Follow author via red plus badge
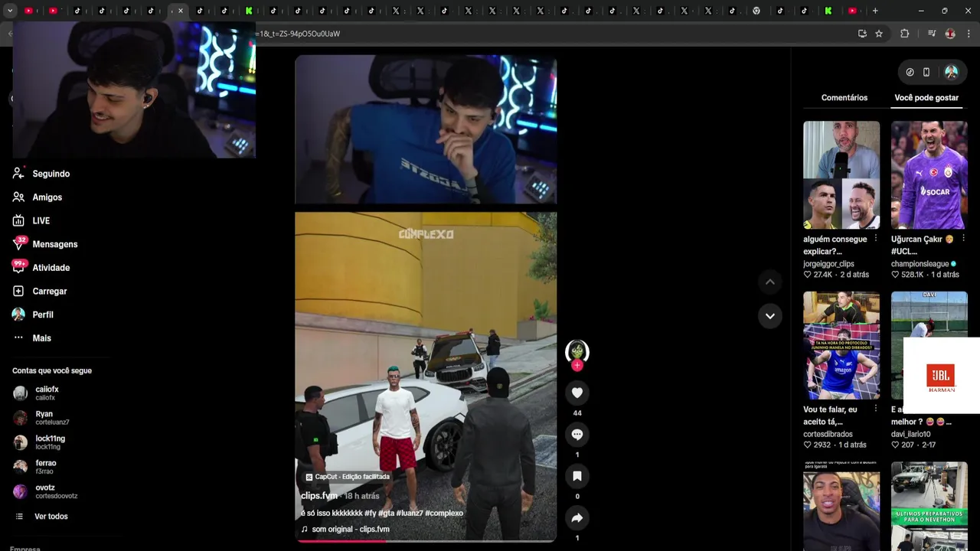 [577, 366]
